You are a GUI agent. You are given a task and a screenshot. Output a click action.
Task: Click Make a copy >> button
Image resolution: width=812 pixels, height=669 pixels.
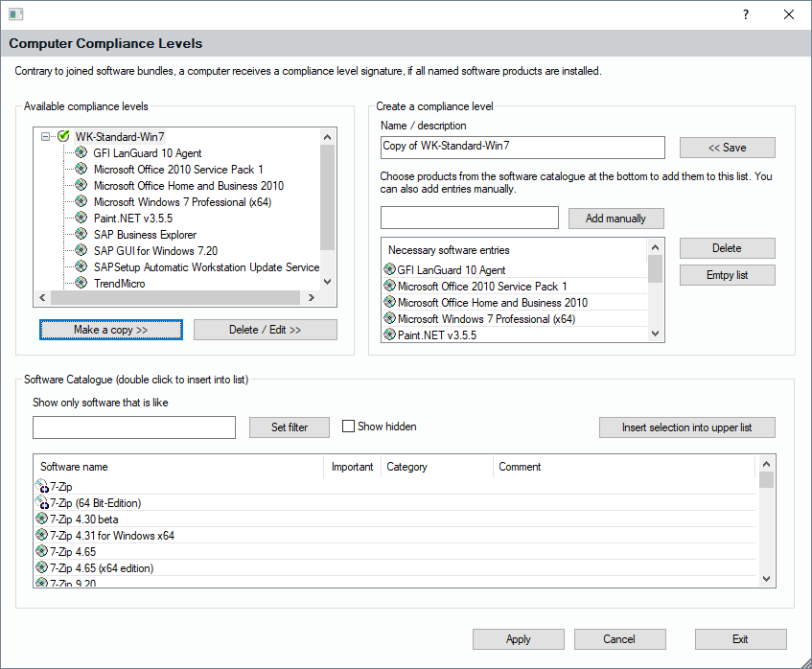tap(111, 330)
